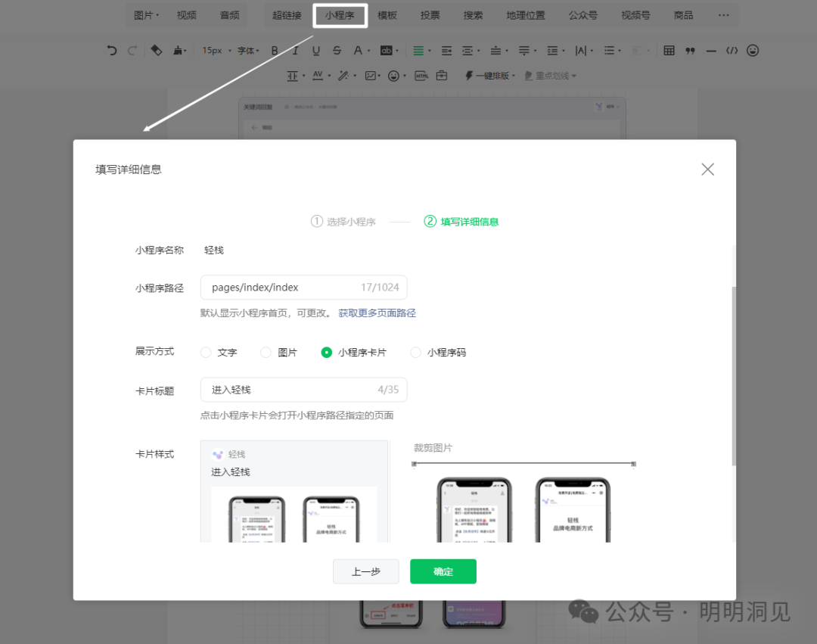Click the Undo icon in the toolbar

(111, 50)
